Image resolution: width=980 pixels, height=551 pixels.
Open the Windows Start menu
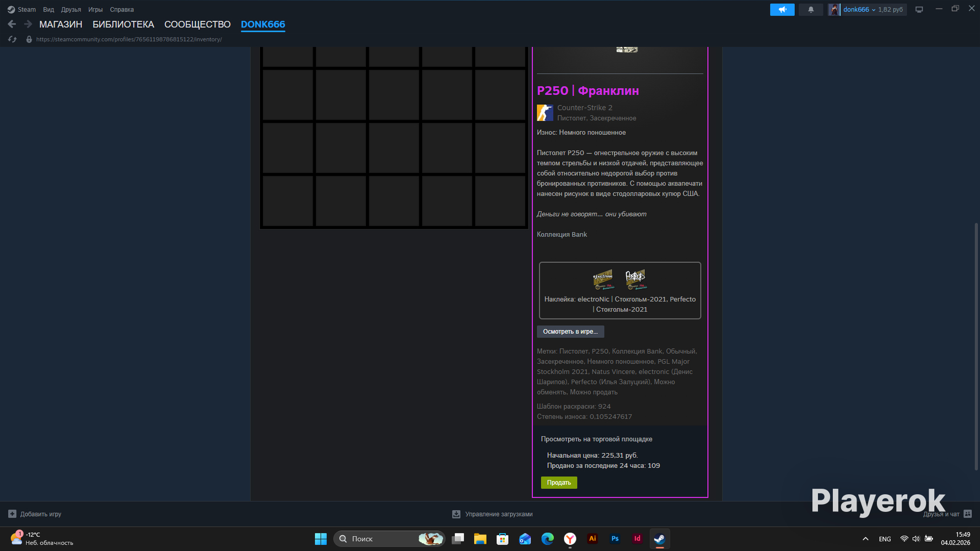point(321,539)
